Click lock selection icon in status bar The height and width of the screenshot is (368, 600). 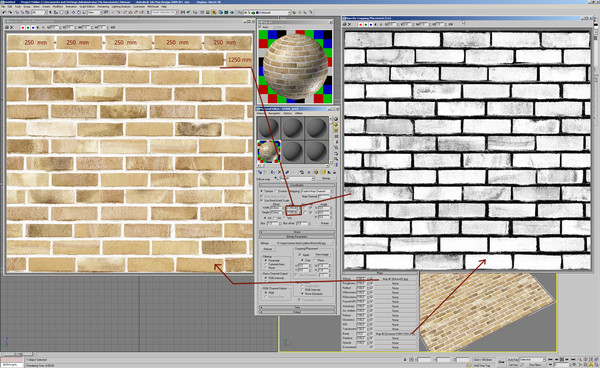tap(405, 360)
